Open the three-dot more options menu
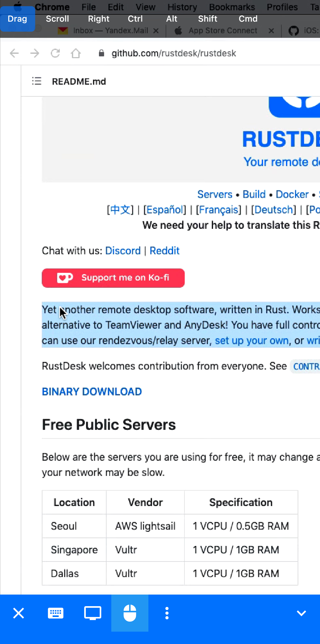The height and width of the screenshot is (644, 320). pyautogui.click(x=167, y=613)
